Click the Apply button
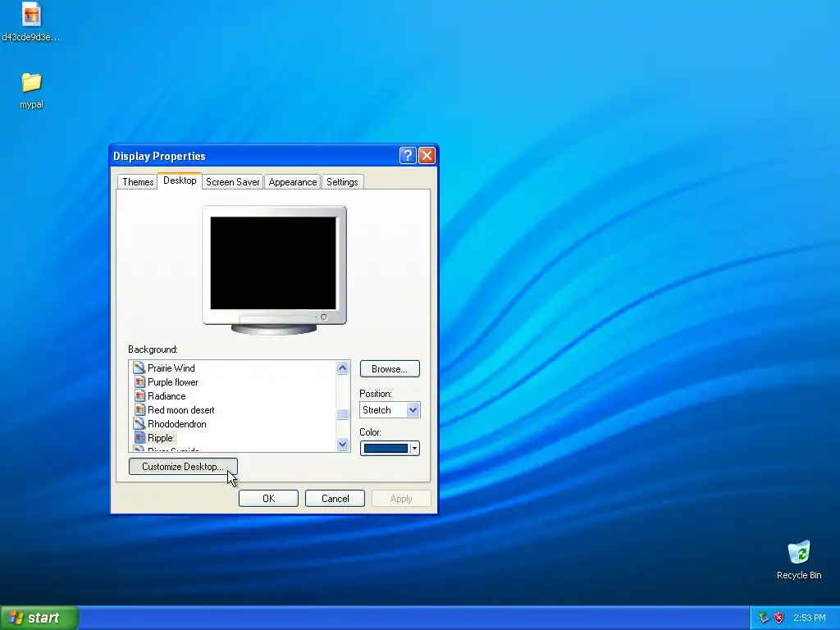 click(401, 498)
